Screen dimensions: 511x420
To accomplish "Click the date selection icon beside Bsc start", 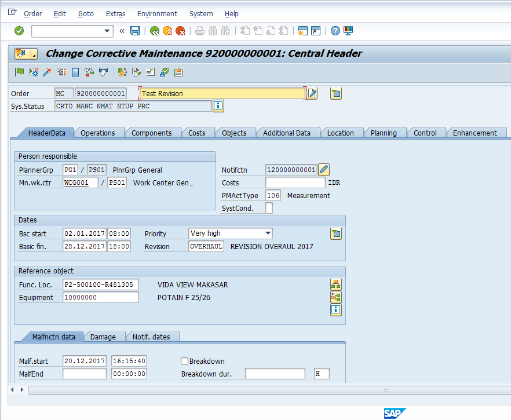I will (x=335, y=233).
